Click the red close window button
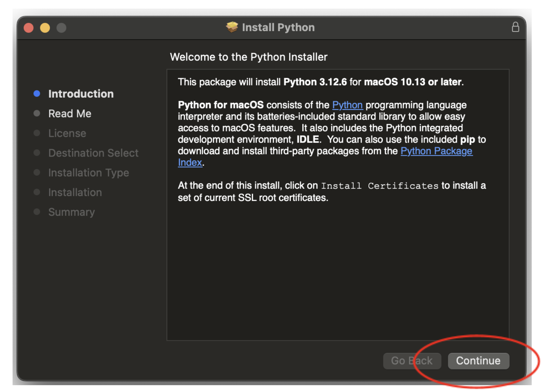545x392 pixels. [x=29, y=28]
